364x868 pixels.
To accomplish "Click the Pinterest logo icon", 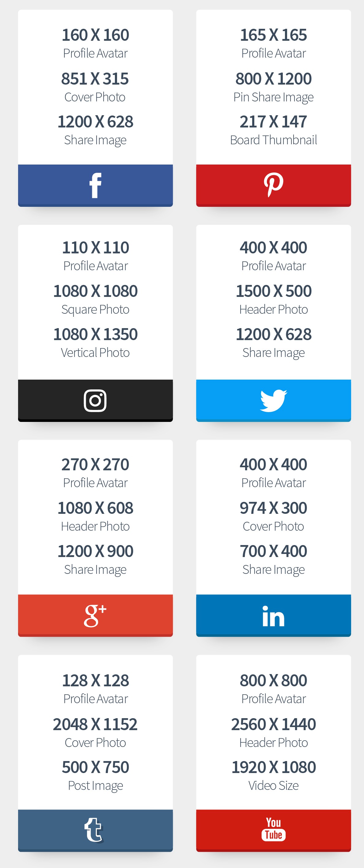I will pyautogui.click(x=273, y=184).
